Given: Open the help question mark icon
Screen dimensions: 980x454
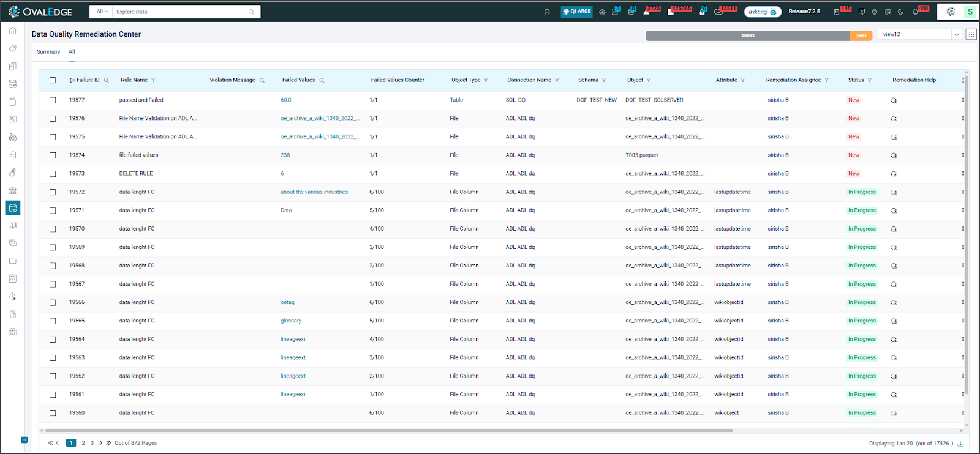Looking at the screenshot, I should [874, 12].
